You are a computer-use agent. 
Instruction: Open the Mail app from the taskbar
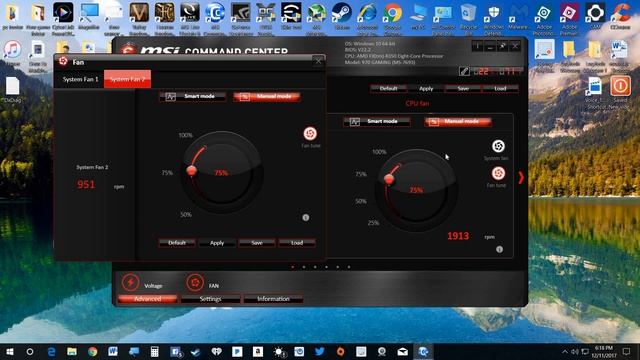tap(402, 351)
